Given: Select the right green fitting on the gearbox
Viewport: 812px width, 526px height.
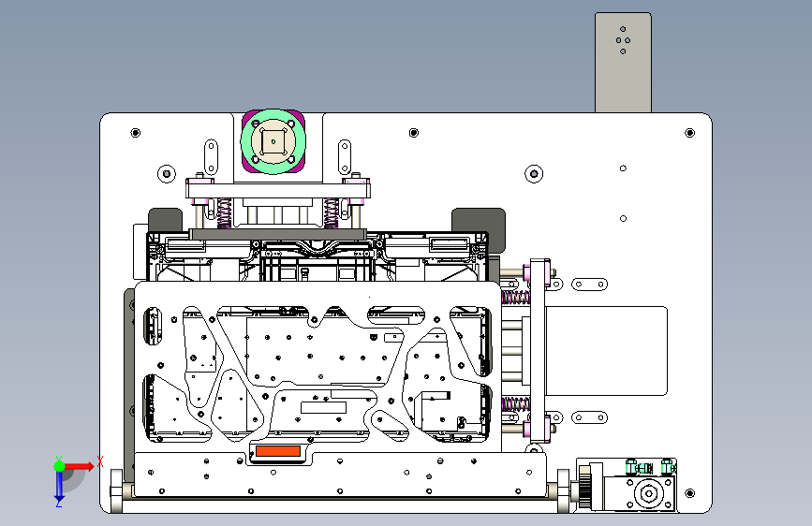Looking at the screenshot, I should tap(667, 466).
